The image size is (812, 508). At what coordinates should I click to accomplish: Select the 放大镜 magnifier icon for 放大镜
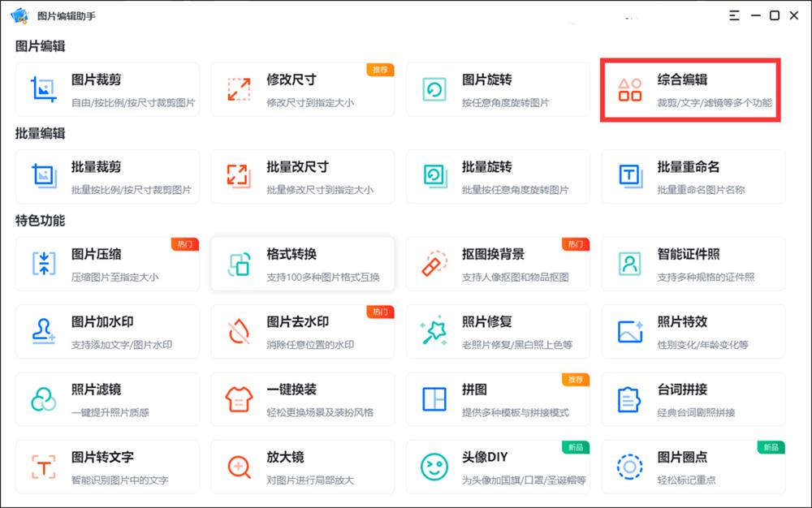tap(238, 467)
